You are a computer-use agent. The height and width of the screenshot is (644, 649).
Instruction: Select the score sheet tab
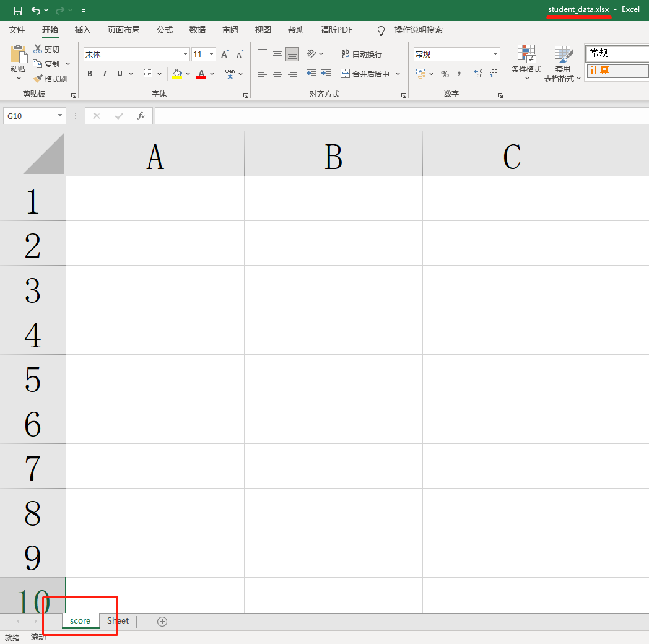click(x=81, y=621)
